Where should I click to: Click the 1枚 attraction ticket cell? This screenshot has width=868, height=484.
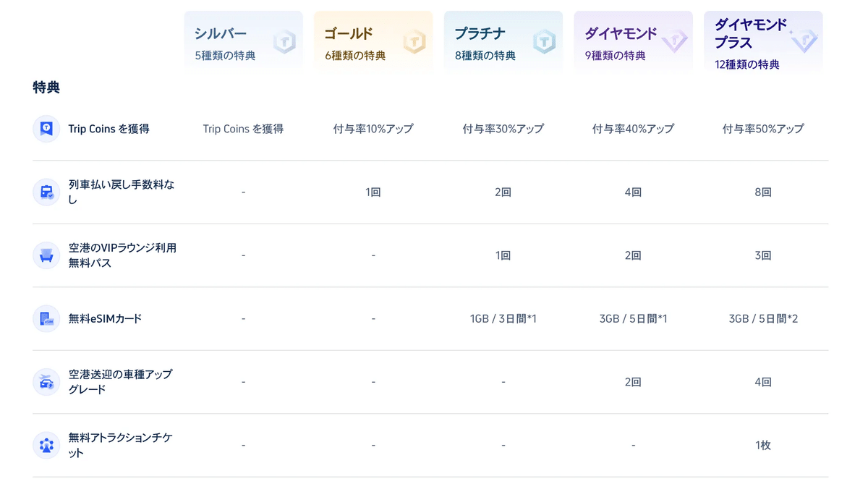(x=762, y=445)
